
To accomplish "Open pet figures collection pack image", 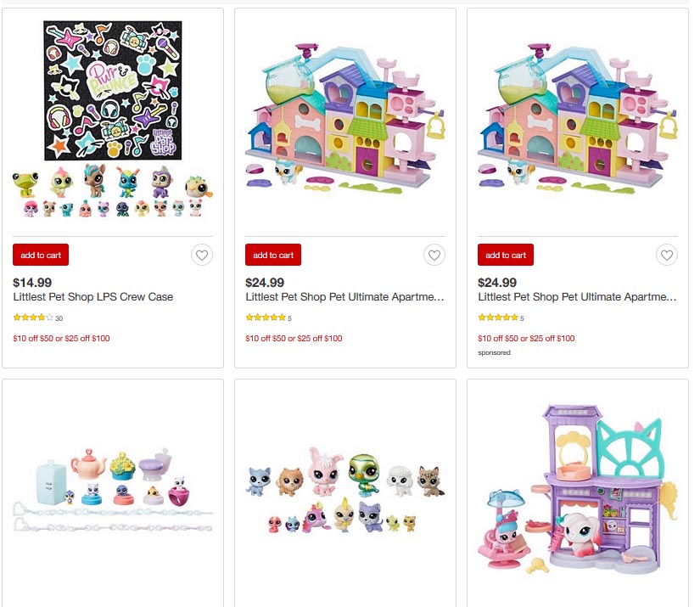I will coord(345,490).
